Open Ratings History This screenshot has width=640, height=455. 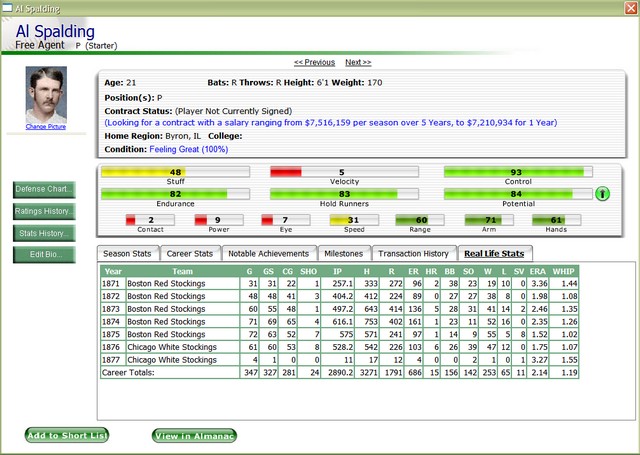(44, 211)
